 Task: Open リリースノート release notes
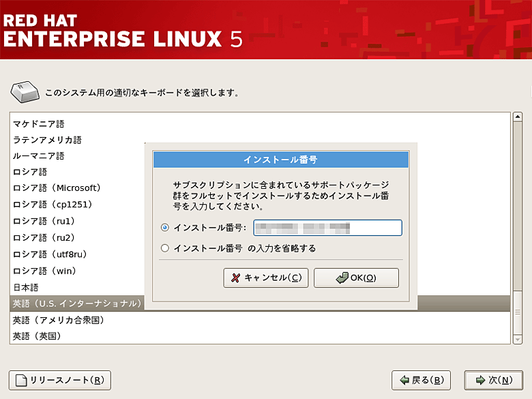[x=59, y=380]
